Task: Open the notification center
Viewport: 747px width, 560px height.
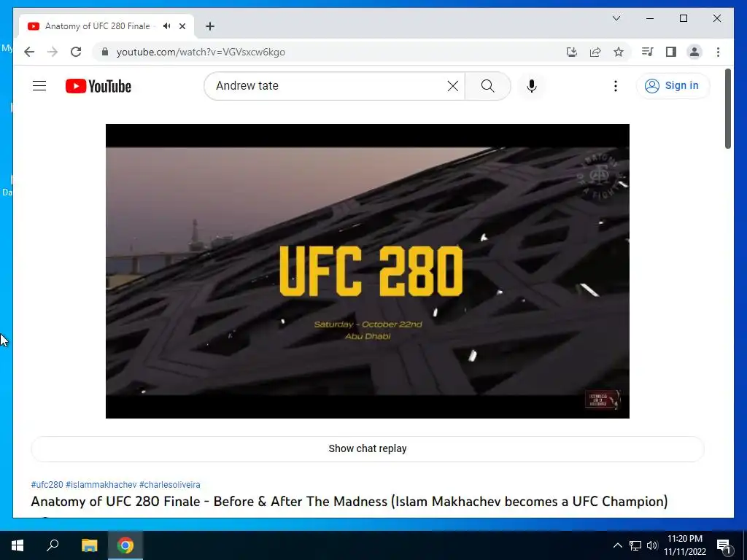Action: click(724, 545)
